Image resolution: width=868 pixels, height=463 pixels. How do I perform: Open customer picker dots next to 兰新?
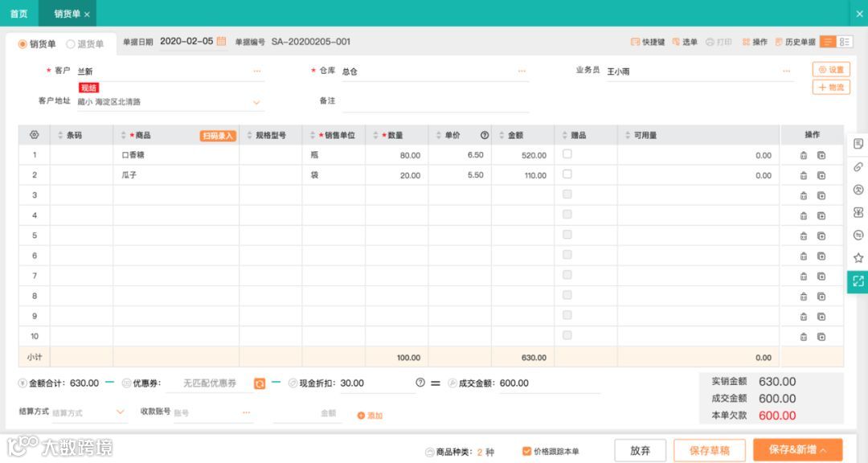point(257,71)
